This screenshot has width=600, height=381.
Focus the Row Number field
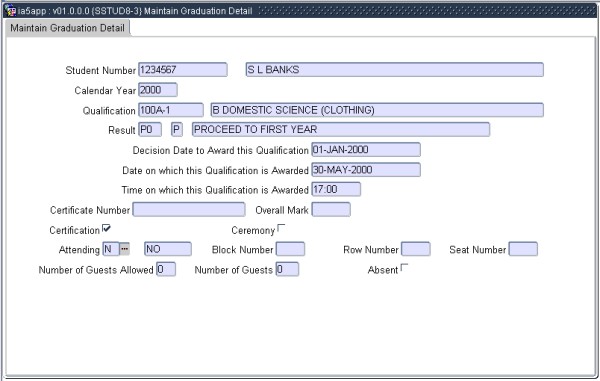(x=416, y=249)
